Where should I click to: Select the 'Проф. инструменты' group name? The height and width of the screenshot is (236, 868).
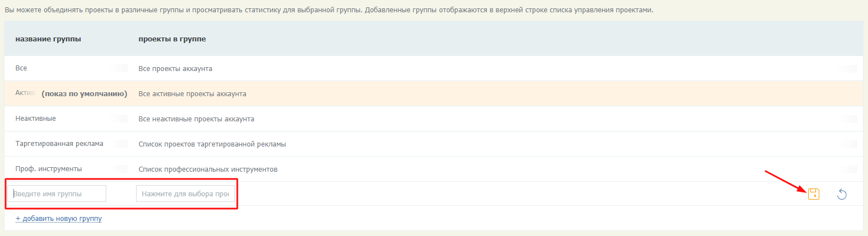(49, 168)
